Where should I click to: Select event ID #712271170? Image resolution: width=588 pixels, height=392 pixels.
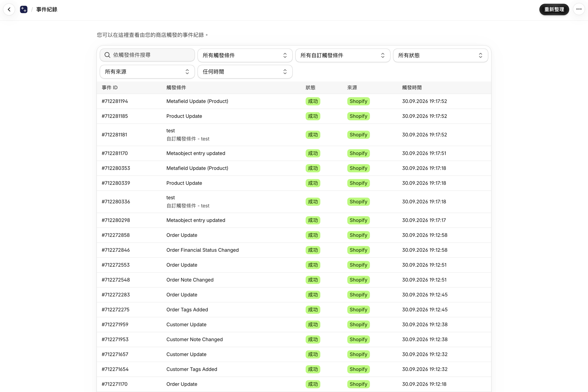[x=115, y=384]
